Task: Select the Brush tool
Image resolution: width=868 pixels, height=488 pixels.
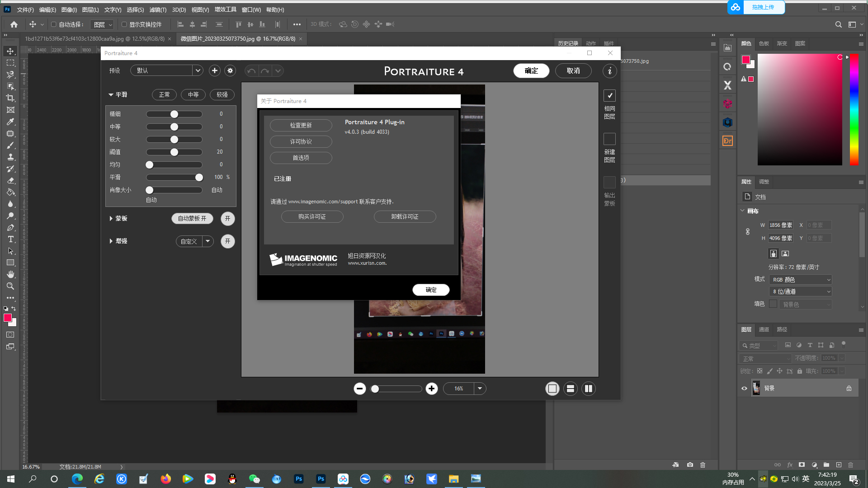Action: 10,145
